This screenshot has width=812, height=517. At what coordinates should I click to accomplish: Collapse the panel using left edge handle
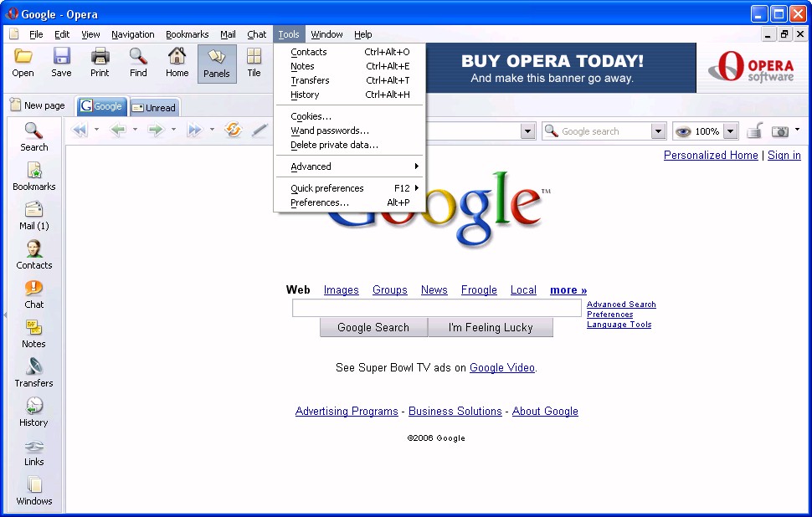click(5, 315)
